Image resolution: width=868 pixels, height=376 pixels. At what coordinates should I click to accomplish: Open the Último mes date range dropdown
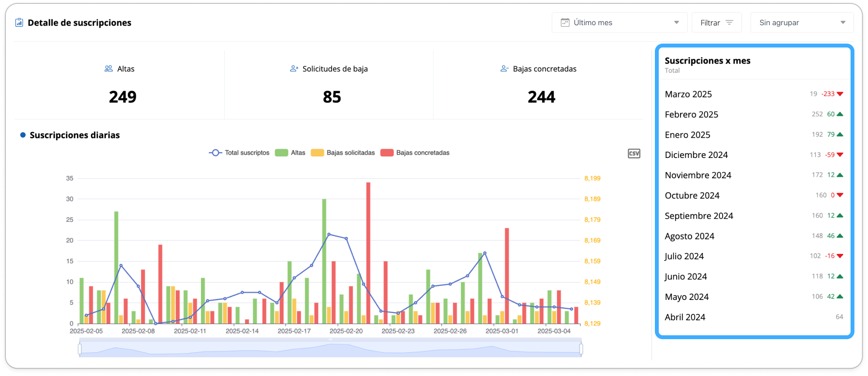620,23
